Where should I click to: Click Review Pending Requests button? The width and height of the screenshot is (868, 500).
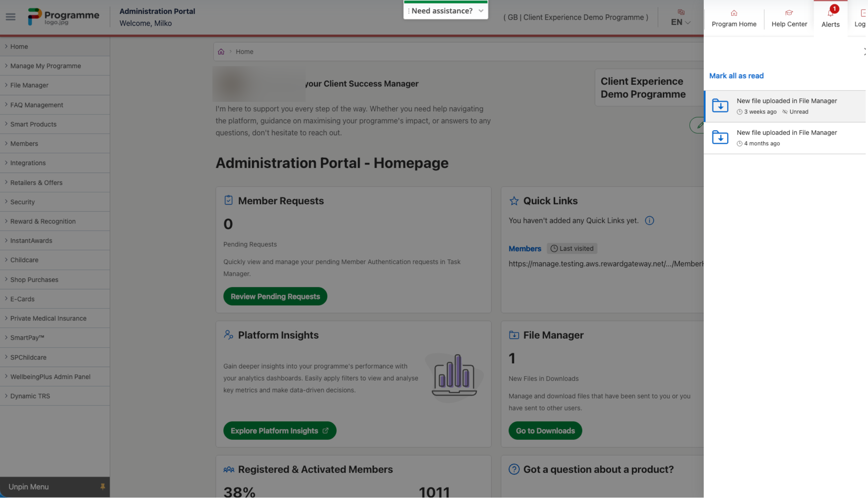tap(275, 297)
